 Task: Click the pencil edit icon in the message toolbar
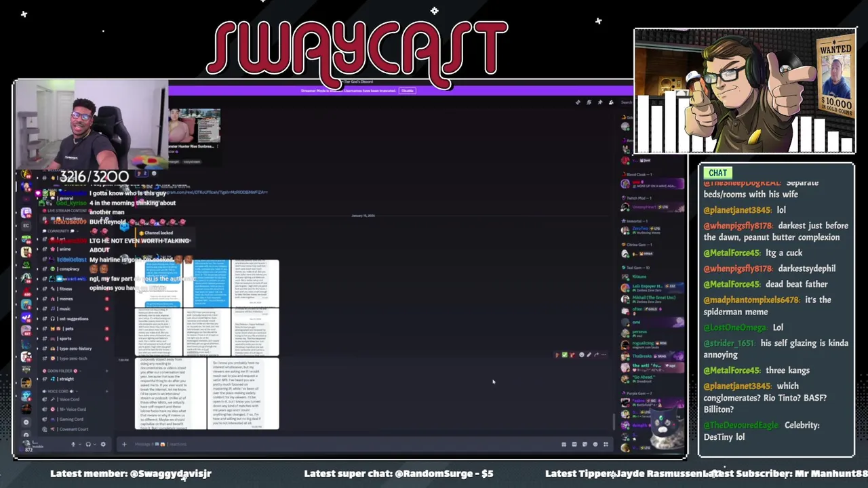coord(589,354)
